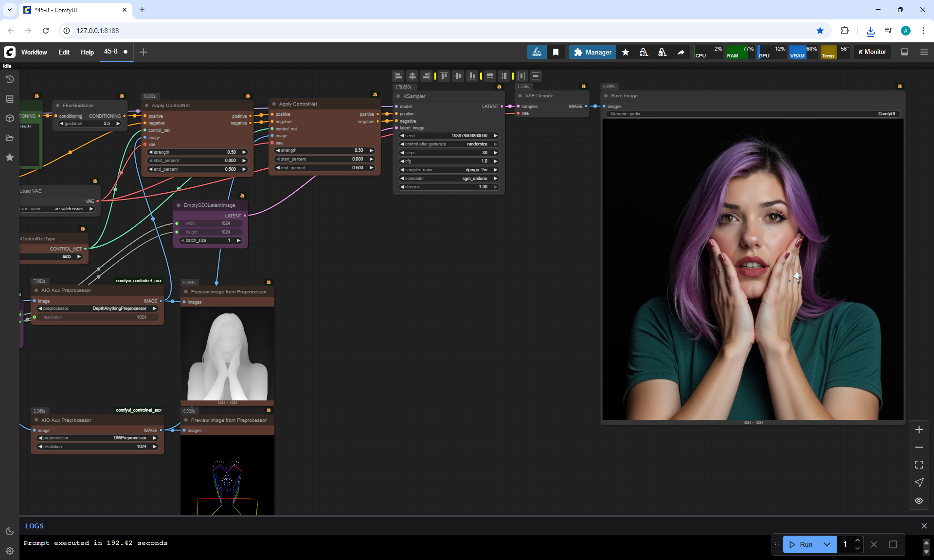Open the Workflow menu
This screenshot has height=560, width=934.
click(34, 52)
